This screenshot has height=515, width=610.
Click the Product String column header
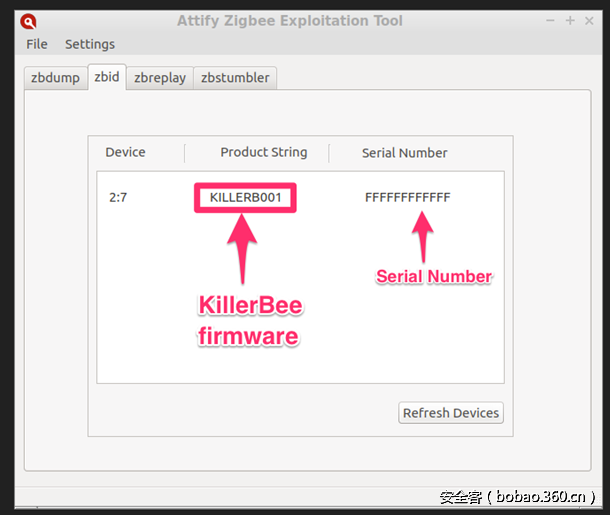pos(264,152)
